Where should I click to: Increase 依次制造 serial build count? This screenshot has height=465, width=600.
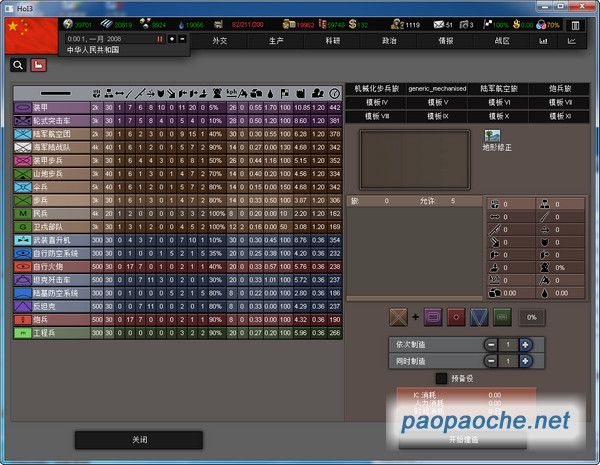[525, 345]
